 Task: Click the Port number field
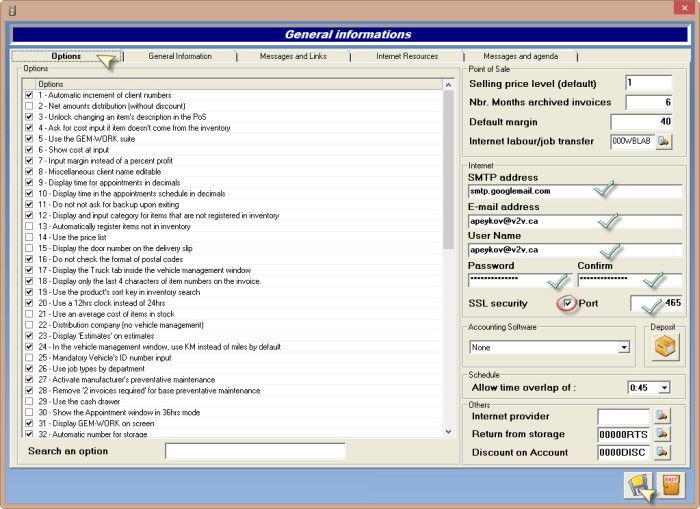[x=656, y=303]
